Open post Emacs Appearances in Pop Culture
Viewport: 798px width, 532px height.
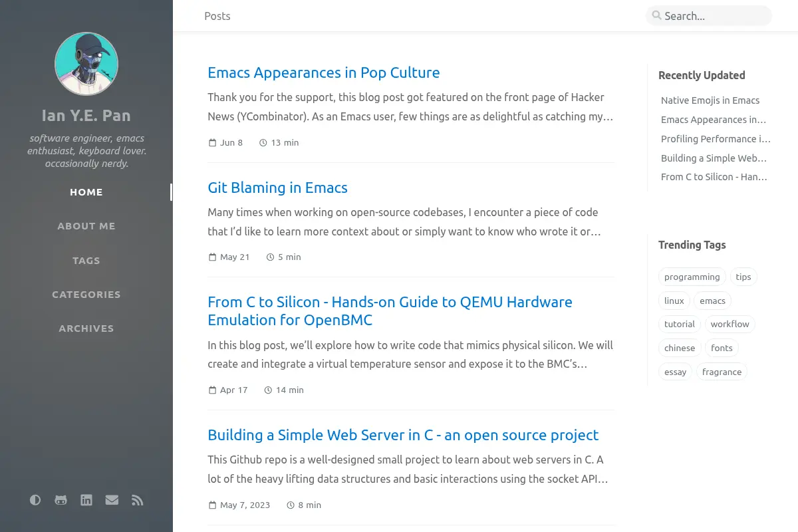click(x=324, y=72)
